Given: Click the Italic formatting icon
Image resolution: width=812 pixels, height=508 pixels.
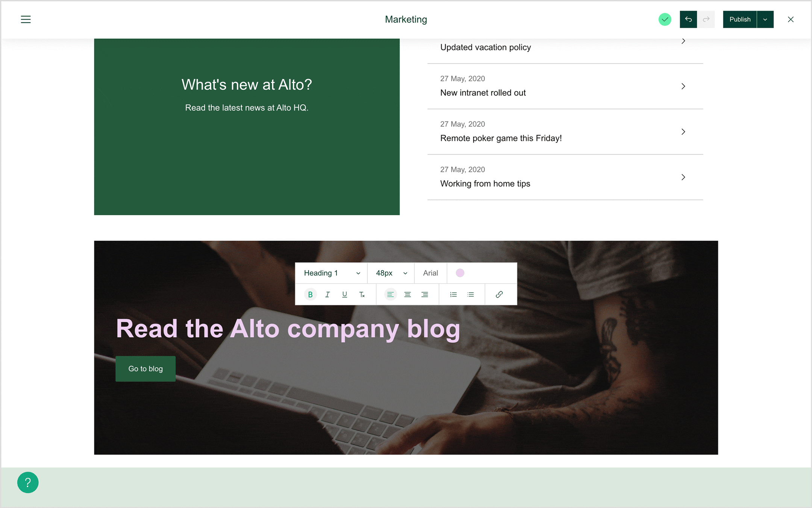Looking at the screenshot, I should click(x=327, y=294).
